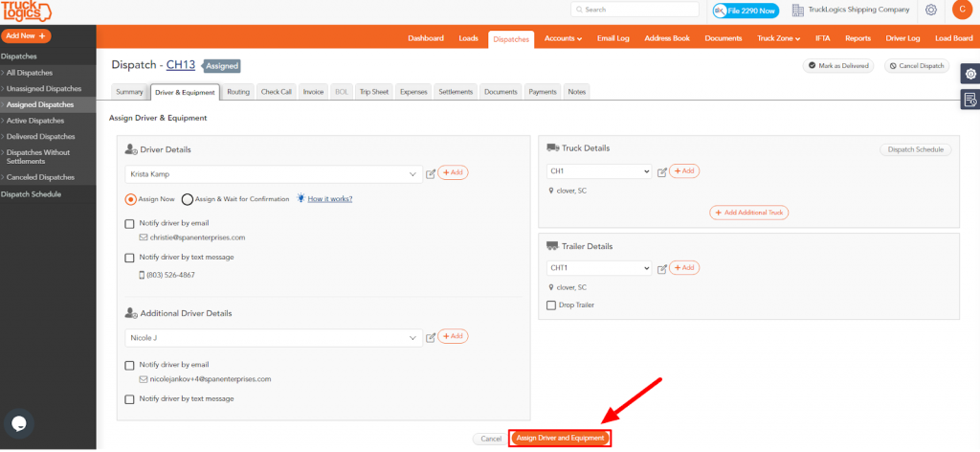Click the Additional Driver Details person icon
The width and height of the screenshot is (980, 452).
tap(131, 312)
